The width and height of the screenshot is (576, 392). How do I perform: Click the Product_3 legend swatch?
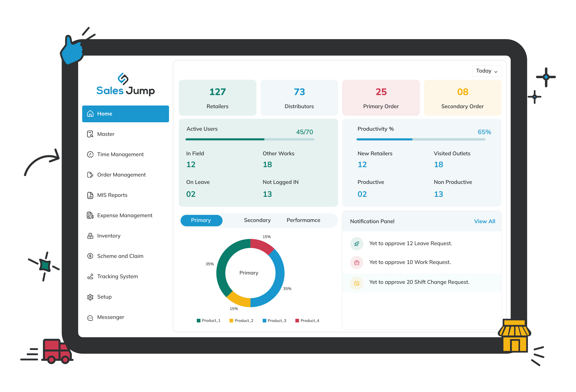[x=264, y=321]
